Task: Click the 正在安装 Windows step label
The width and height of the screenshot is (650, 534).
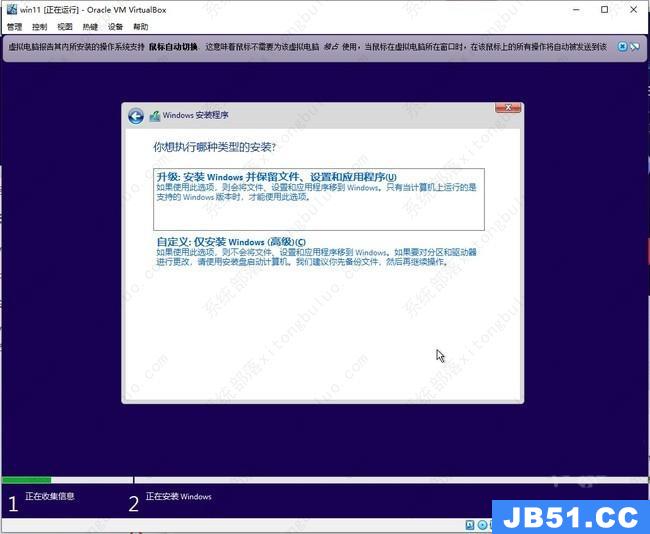Action: 178,496
